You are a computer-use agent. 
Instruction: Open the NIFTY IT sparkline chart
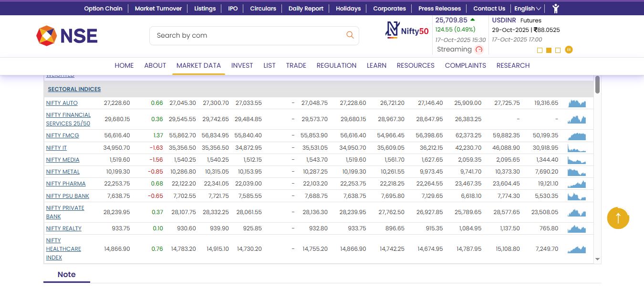tap(577, 148)
